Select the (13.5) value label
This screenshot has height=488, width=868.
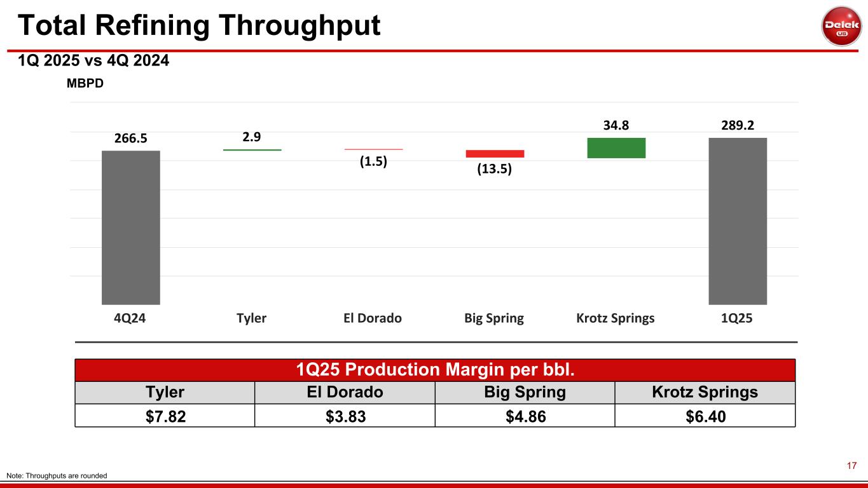coord(495,170)
